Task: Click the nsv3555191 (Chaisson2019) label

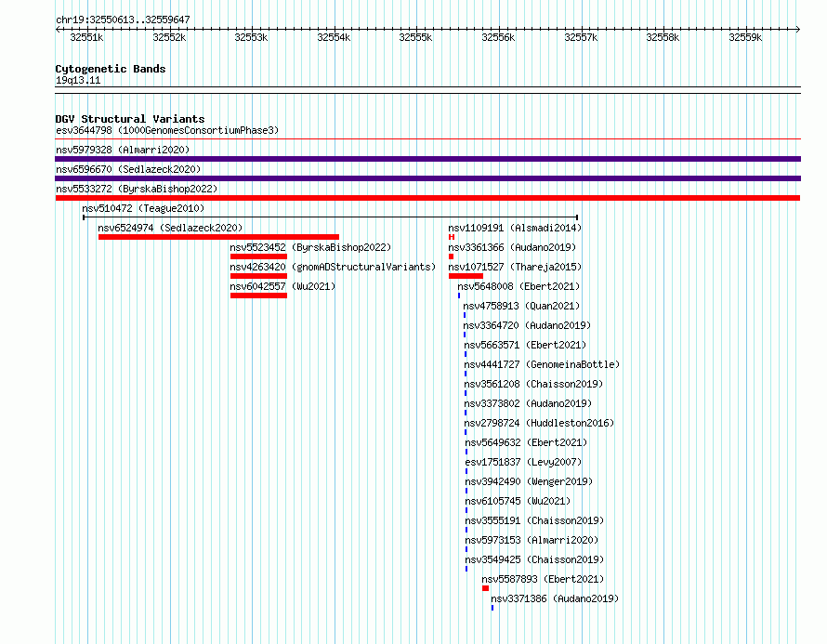Action: [x=534, y=520]
